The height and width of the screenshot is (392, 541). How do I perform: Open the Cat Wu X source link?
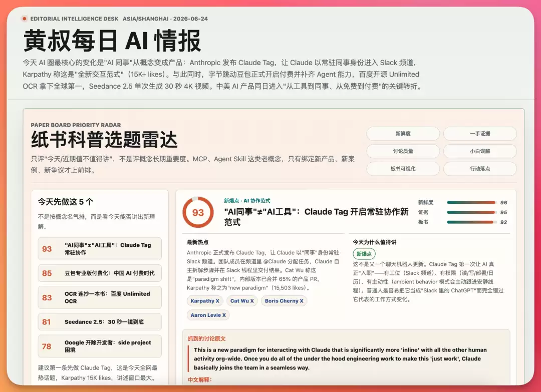click(242, 301)
